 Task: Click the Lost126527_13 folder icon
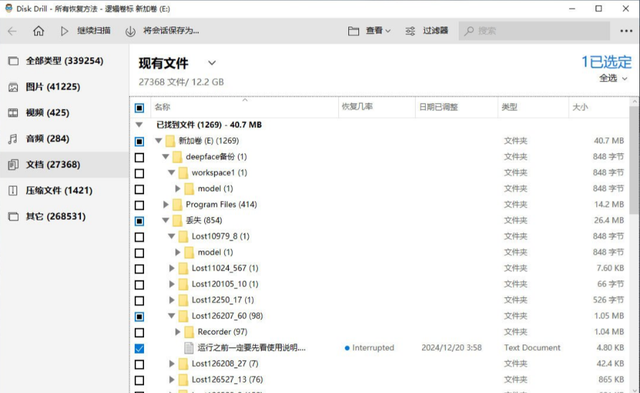tap(183, 380)
